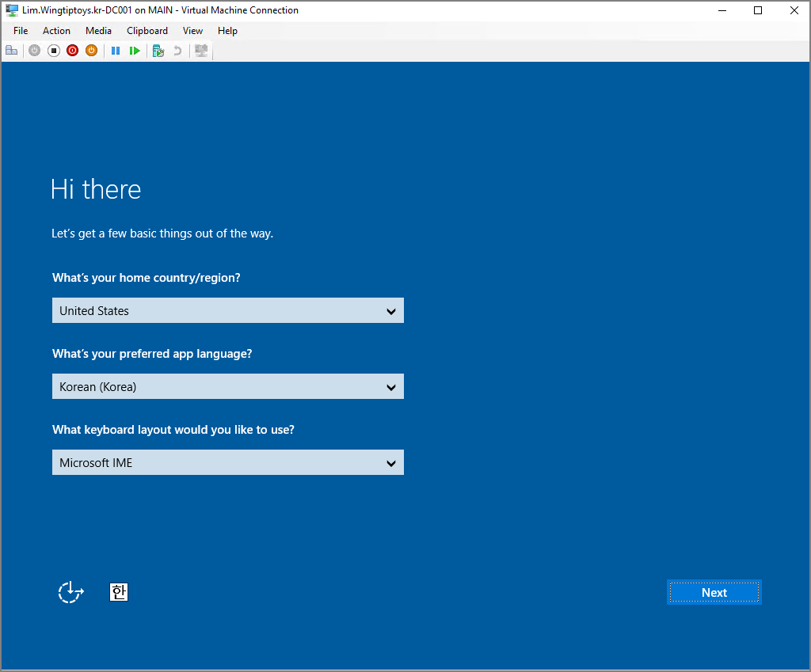811x672 pixels.
Task: Open the home country/region dropdown
Action: [x=227, y=310]
